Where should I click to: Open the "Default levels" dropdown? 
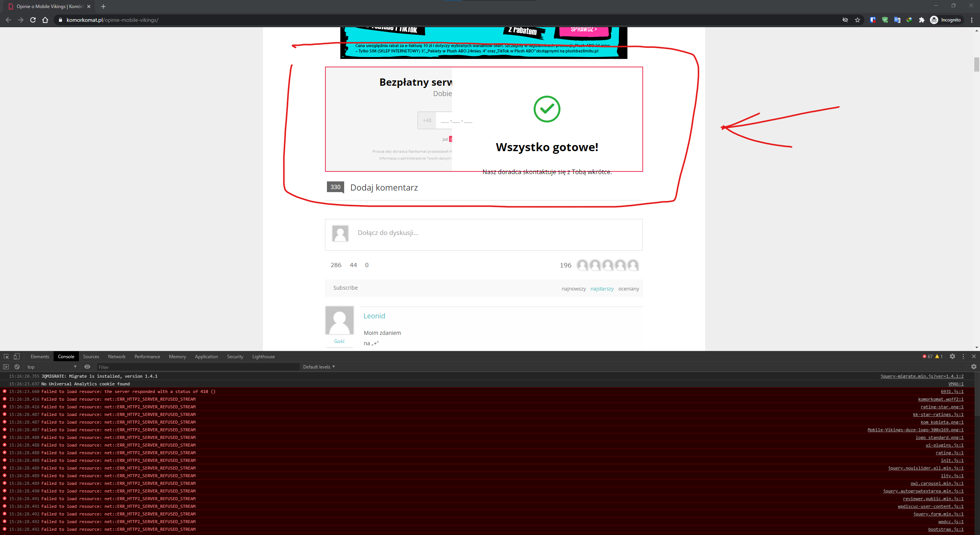coord(318,367)
